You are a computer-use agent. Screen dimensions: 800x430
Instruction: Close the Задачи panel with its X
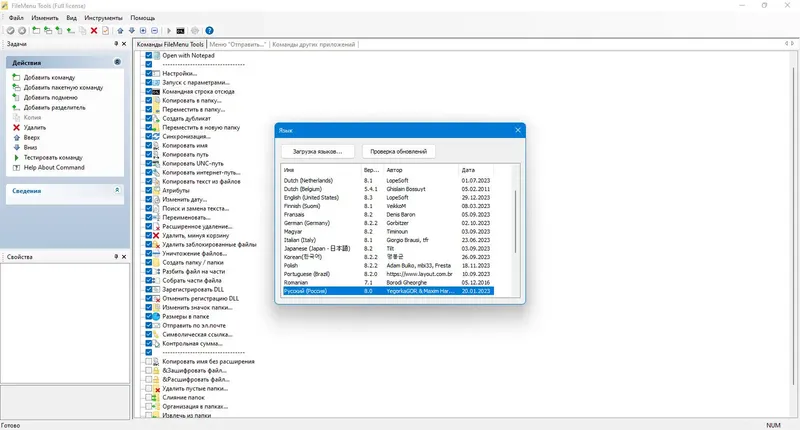point(124,44)
